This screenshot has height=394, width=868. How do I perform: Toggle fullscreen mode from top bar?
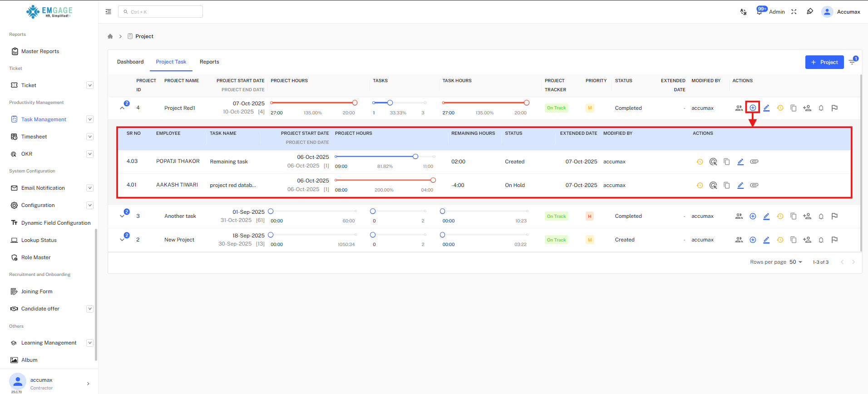click(794, 12)
